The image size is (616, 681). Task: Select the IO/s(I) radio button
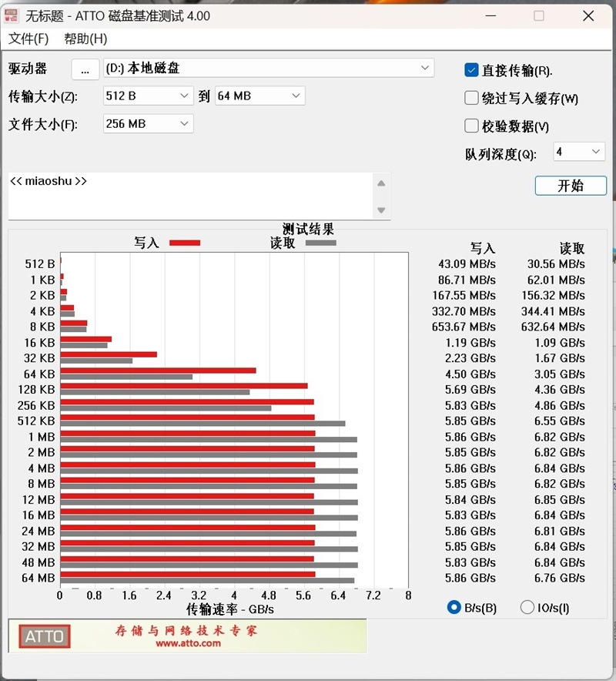pyautogui.click(x=527, y=607)
